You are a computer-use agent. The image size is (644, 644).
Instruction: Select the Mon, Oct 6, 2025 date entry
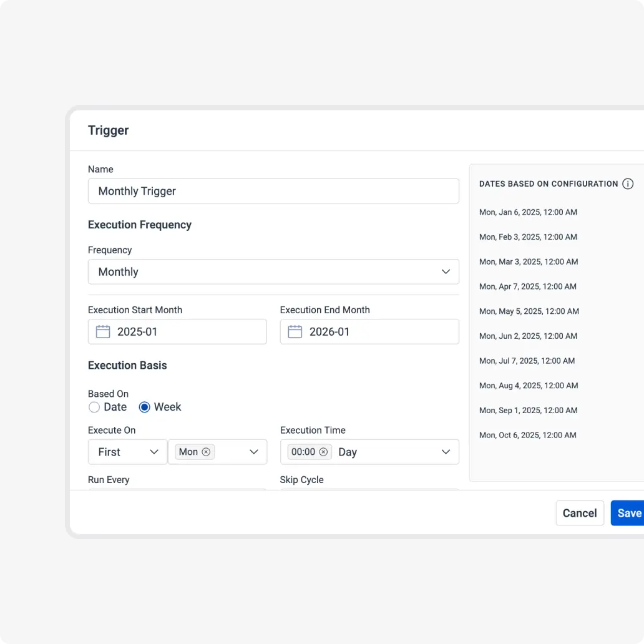point(527,435)
